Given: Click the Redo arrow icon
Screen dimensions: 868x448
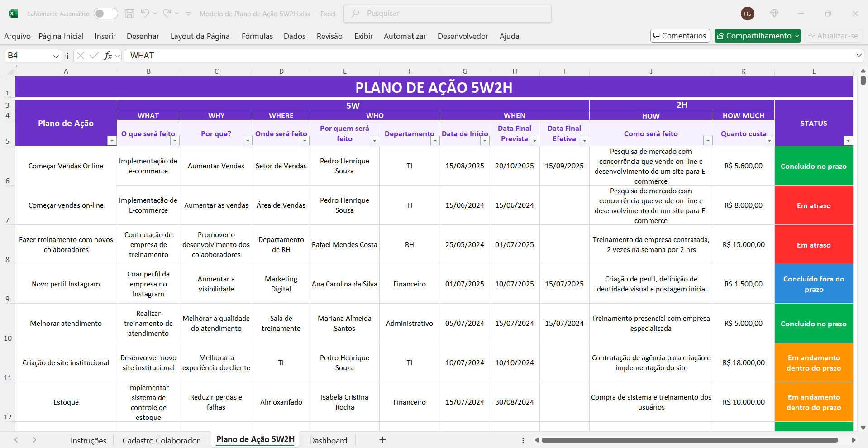Looking at the screenshot, I should (x=167, y=14).
